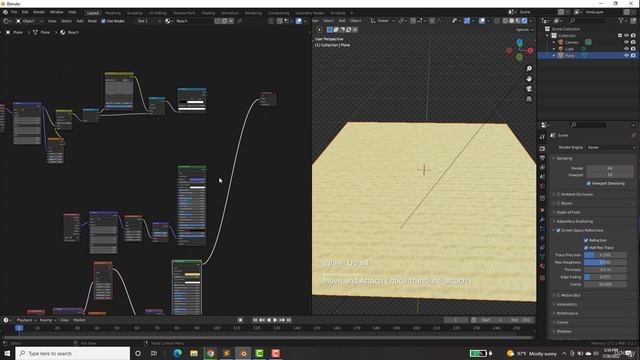Open the Material properties tab icon

542,266
